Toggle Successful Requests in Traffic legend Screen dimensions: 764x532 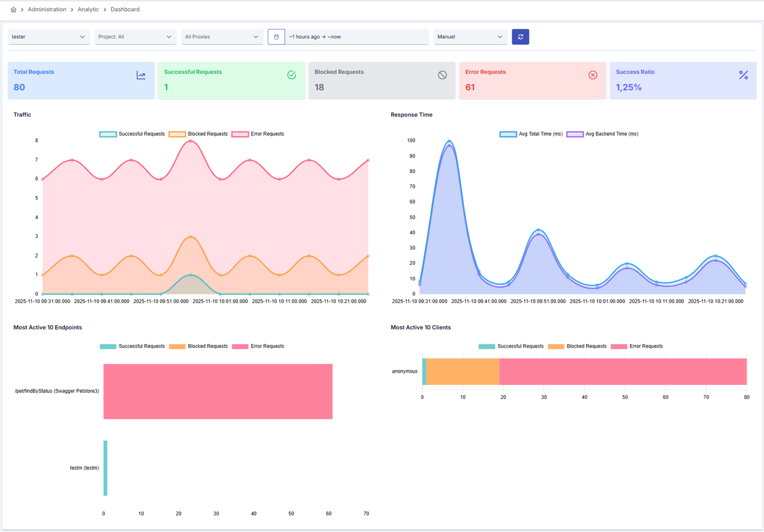132,134
